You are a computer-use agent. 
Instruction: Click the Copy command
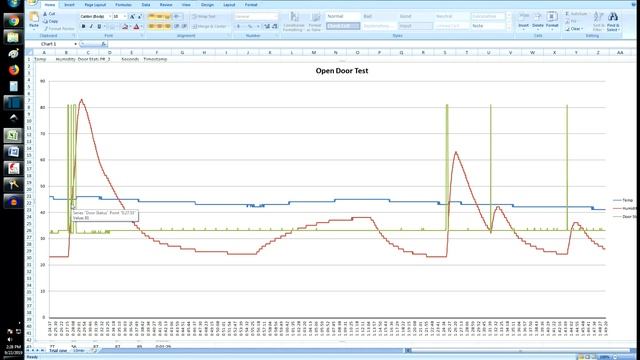pos(50,21)
